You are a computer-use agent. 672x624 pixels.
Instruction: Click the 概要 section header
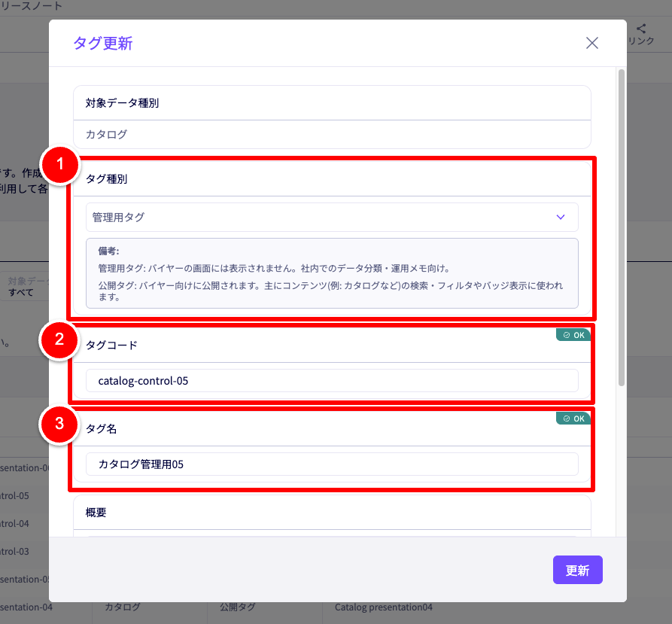pos(96,513)
